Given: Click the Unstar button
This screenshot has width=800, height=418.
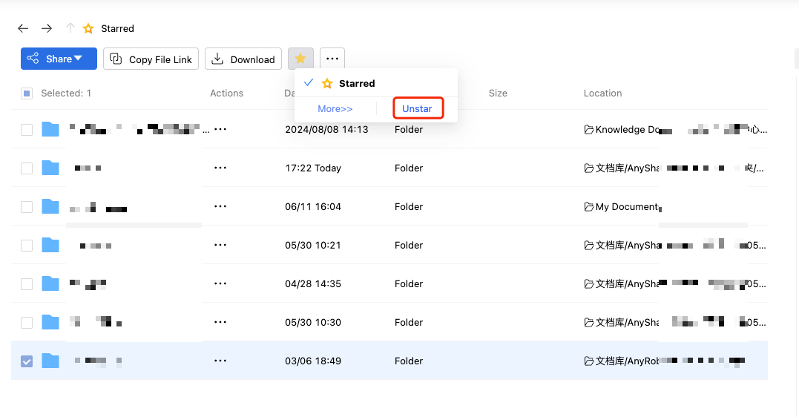Looking at the screenshot, I should coord(417,108).
